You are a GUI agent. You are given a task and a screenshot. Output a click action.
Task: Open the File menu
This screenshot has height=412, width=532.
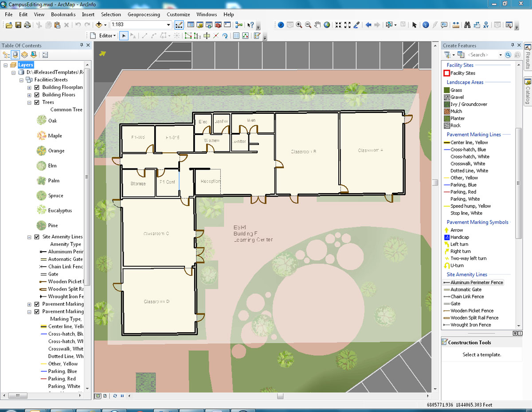9,15
